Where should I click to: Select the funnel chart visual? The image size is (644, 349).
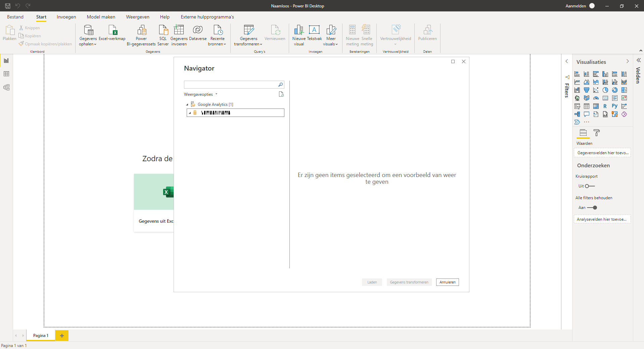coord(587,90)
